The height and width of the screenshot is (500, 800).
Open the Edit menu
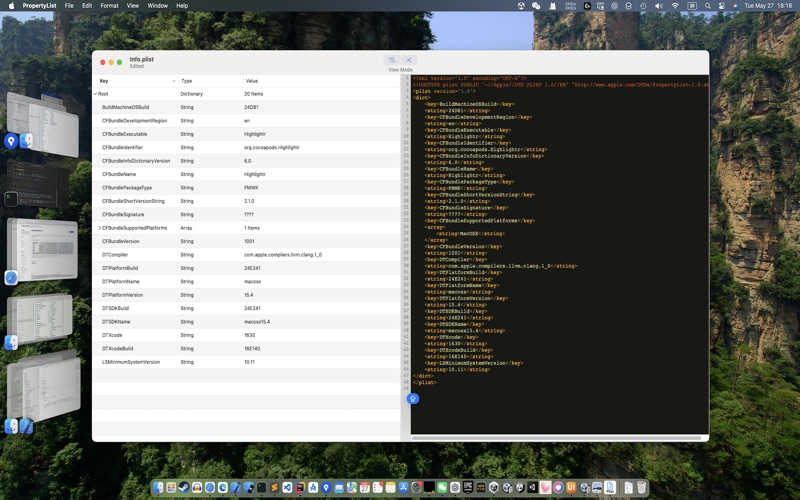(87, 6)
